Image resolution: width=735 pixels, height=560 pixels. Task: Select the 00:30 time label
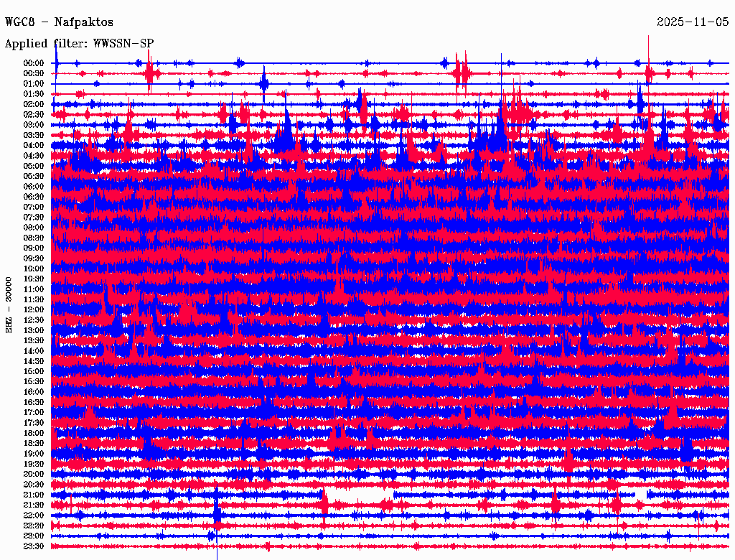click(34, 73)
